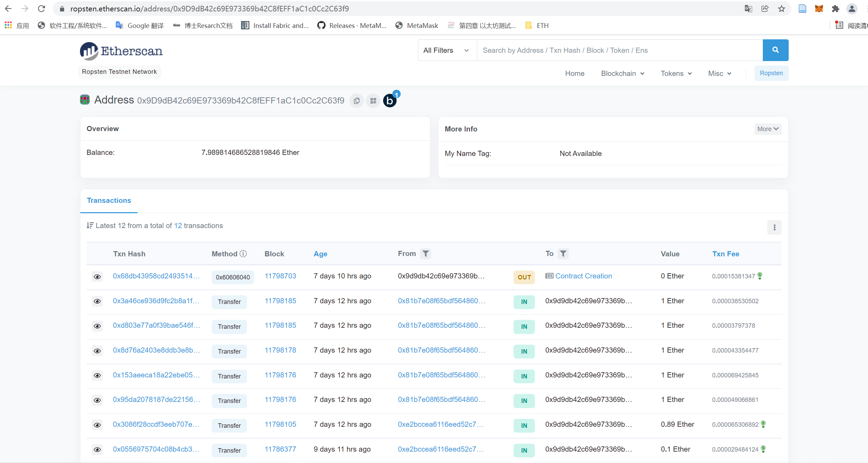Expand the Misc menu

tap(720, 73)
